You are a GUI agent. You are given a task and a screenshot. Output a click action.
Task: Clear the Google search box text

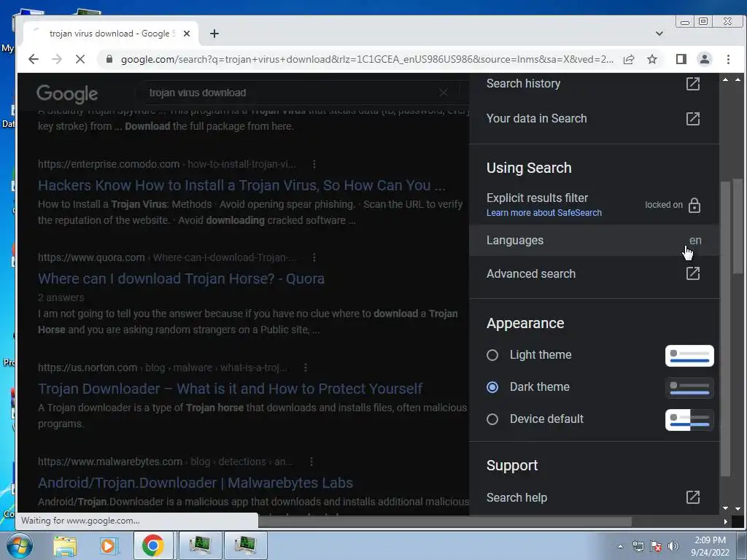coord(443,93)
